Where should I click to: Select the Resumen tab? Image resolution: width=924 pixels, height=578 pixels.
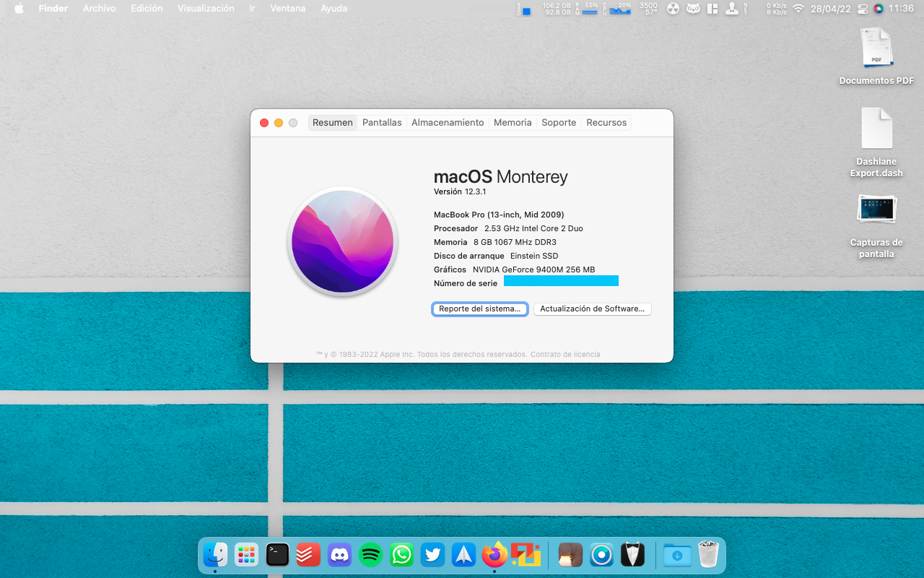[333, 123]
